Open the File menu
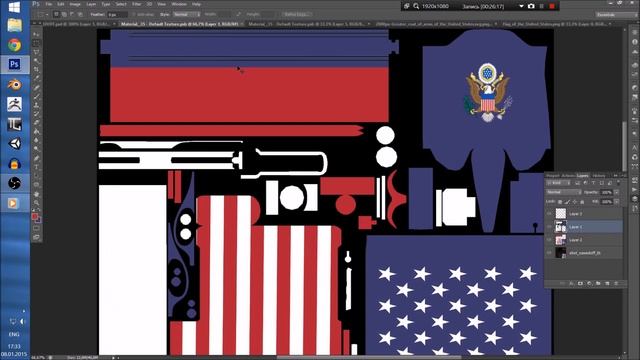 coord(49,4)
